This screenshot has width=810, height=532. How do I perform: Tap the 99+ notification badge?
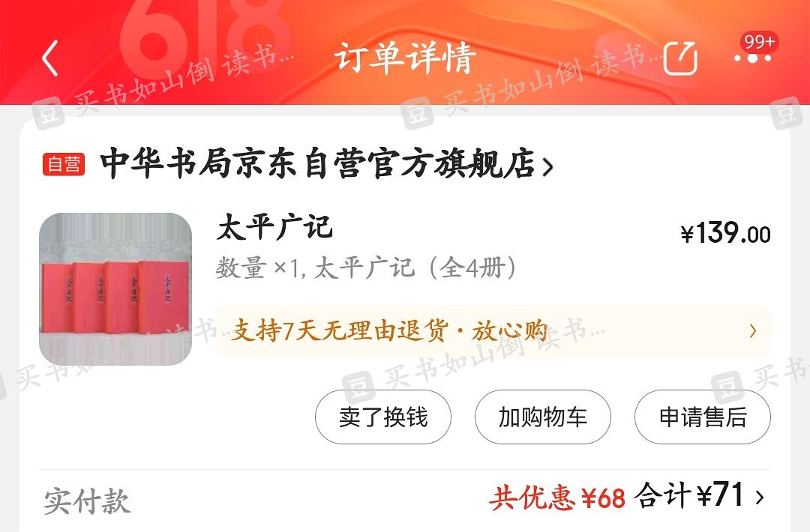click(x=759, y=41)
